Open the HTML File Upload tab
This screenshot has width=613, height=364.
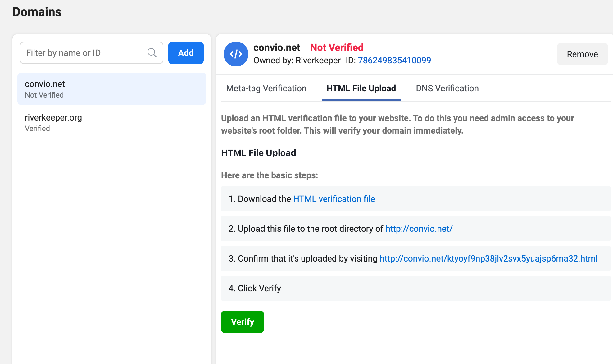(x=361, y=89)
